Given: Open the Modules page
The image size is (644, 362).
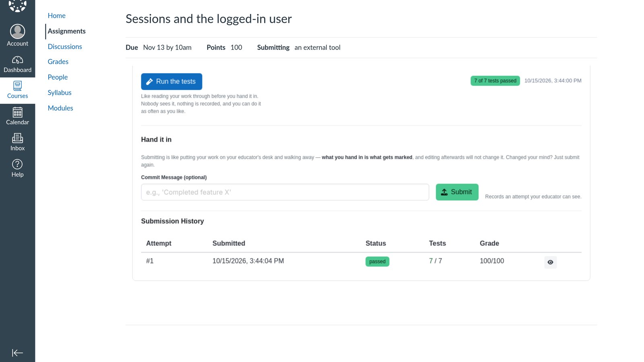Looking at the screenshot, I should [60, 108].
